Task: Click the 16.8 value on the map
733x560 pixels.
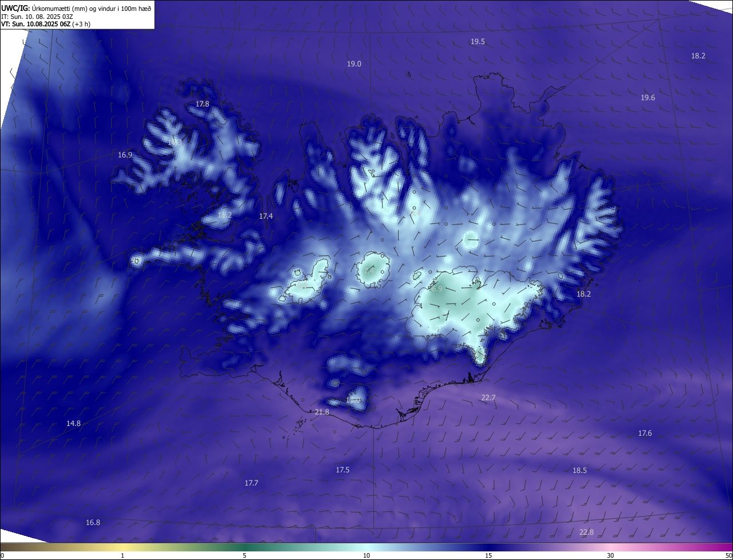Action: point(93,523)
